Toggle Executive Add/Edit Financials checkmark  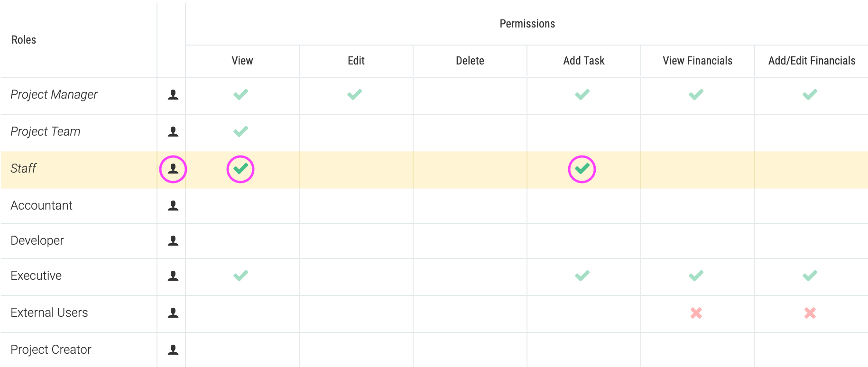pos(810,275)
